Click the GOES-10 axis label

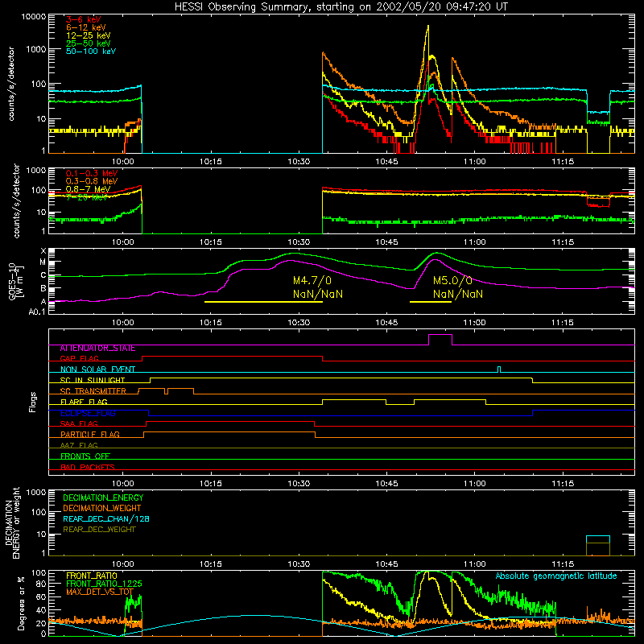pyautogui.click(x=15, y=281)
